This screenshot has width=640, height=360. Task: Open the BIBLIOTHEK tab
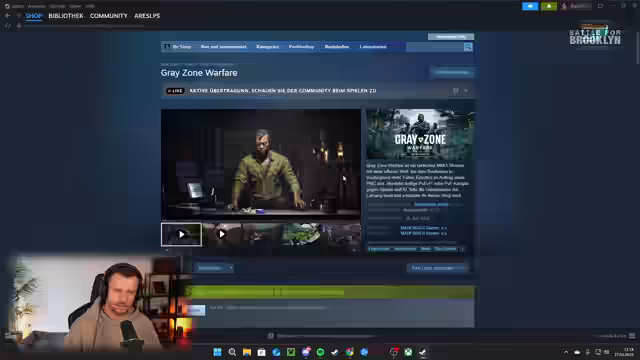(x=66, y=16)
